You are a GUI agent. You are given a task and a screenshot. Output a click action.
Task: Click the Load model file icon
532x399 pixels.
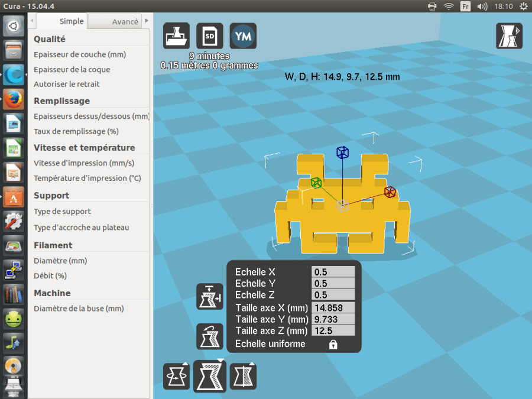coord(177,36)
